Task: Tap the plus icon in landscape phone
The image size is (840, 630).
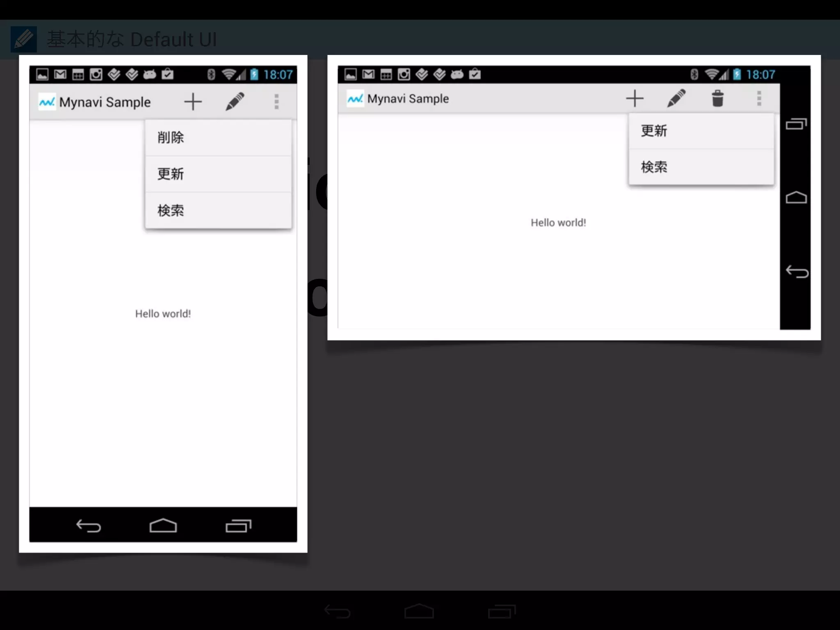Action: click(635, 98)
